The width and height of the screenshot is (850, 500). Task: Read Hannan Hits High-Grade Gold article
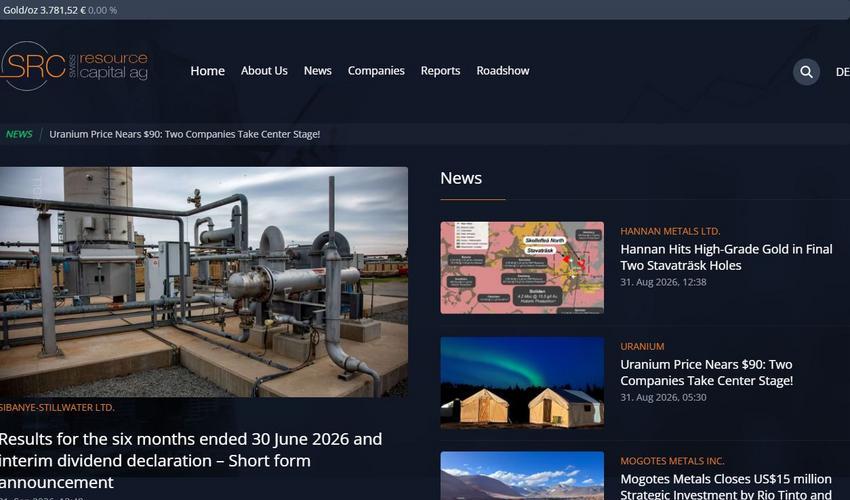[726, 257]
